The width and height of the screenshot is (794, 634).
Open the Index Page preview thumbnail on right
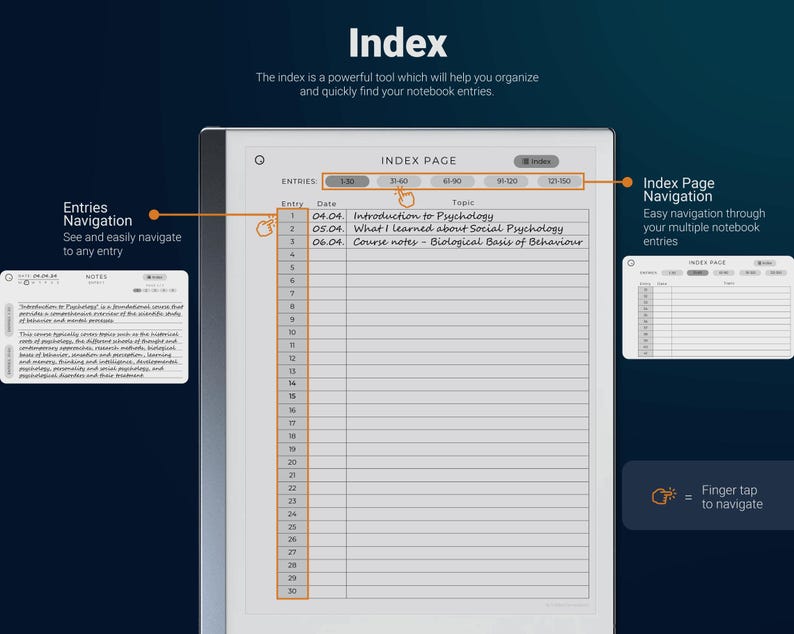pyautogui.click(x=708, y=307)
